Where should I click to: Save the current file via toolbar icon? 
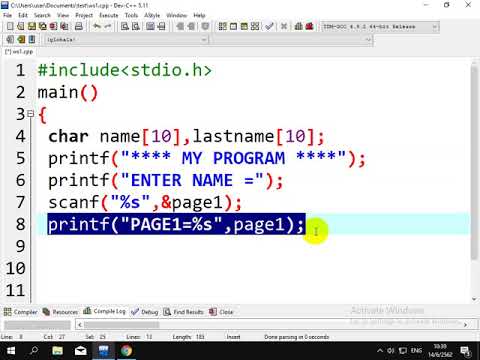point(32,26)
